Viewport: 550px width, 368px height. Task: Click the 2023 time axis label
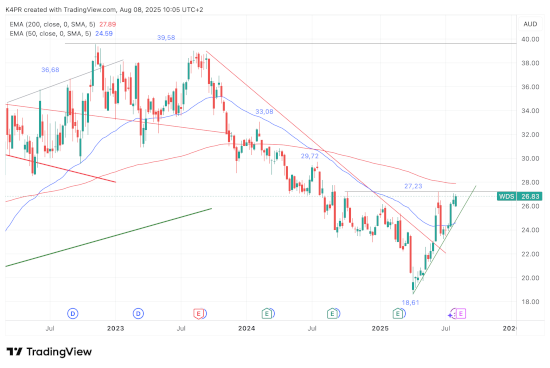115,328
